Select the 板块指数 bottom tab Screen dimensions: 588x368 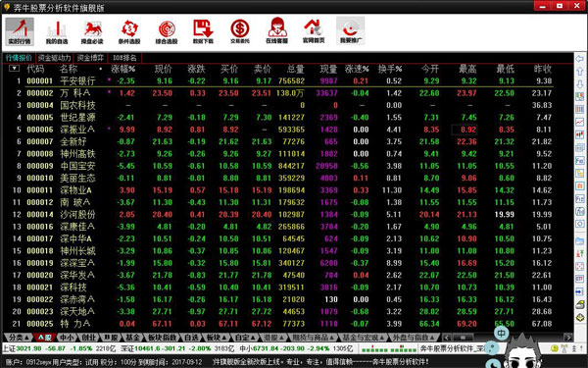(162, 338)
